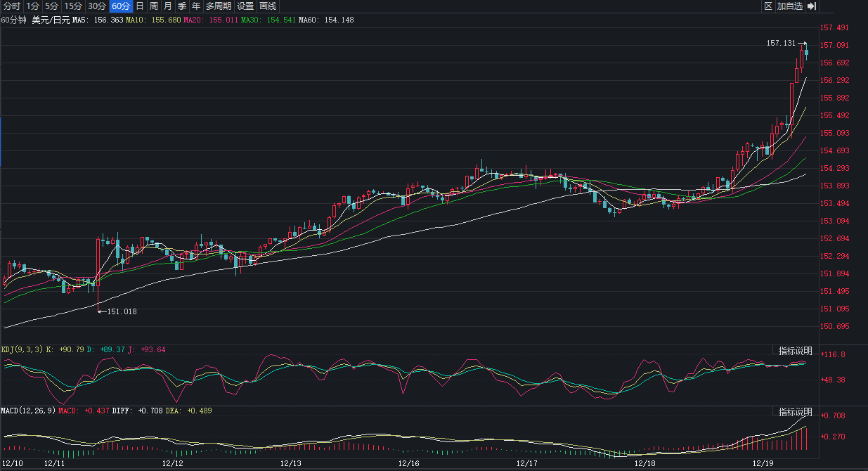Open 指标说明 for the KDJ panel
This screenshot has width=868, height=471.
795,351
